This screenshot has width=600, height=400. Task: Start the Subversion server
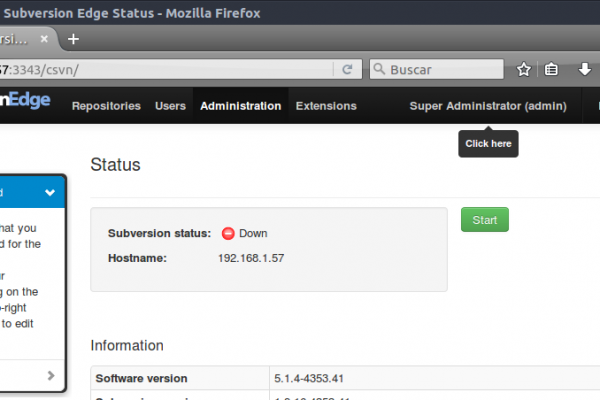coord(485,220)
